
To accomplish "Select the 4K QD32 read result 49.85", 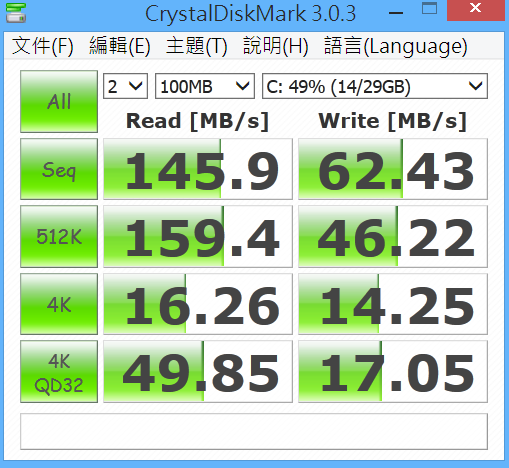I will [x=198, y=371].
